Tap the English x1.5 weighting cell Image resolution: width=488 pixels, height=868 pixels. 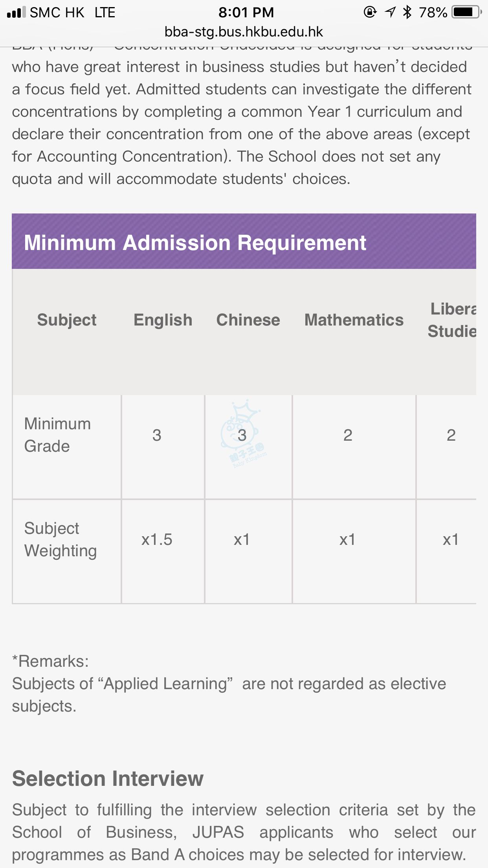tap(157, 540)
